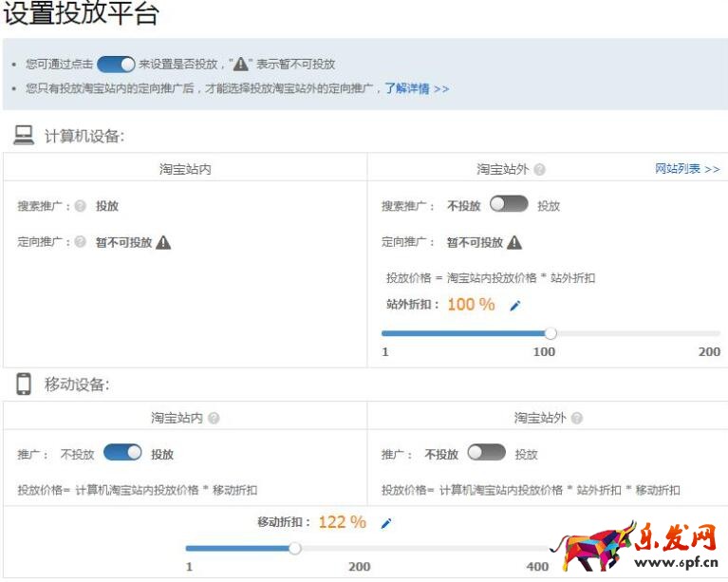Click help icon next to mobile 淘宝站内 header
This screenshot has height=582, width=728.
(214, 418)
